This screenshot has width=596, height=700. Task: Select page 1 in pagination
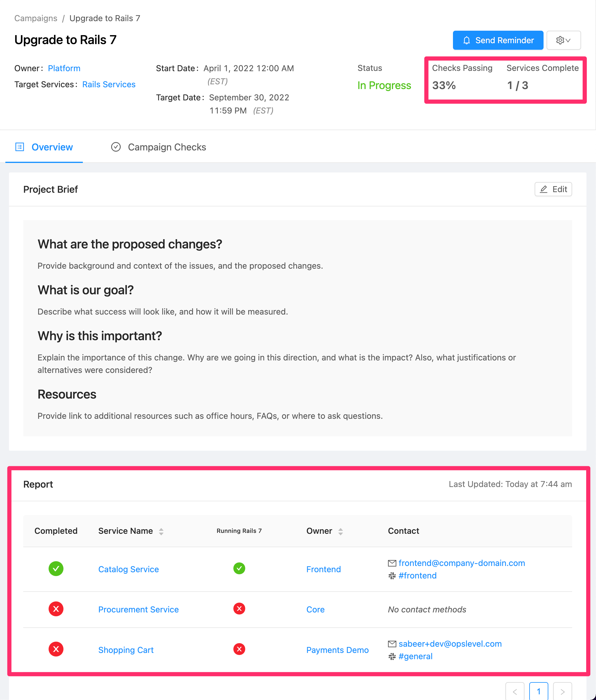(x=538, y=691)
